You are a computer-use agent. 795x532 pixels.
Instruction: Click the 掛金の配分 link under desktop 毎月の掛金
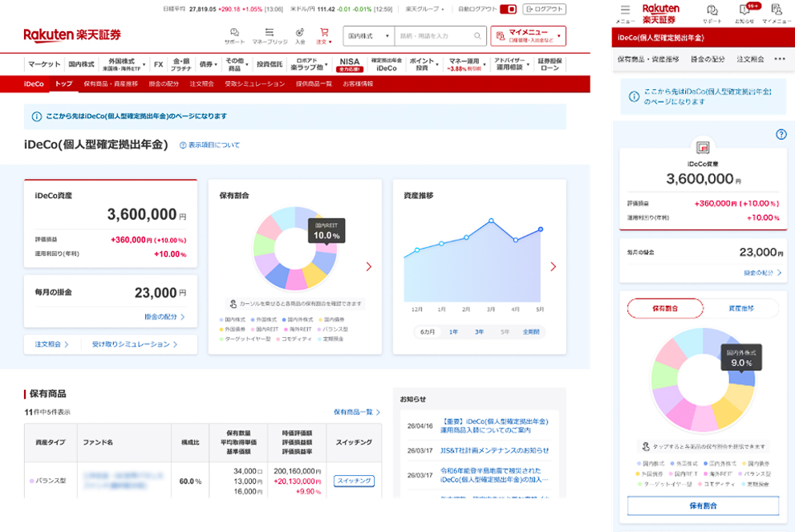click(x=164, y=316)
